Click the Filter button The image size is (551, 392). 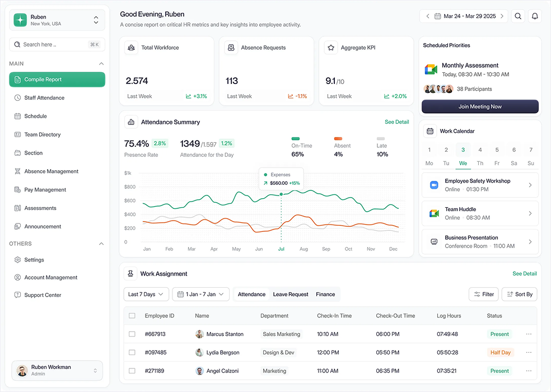[484, 294]
